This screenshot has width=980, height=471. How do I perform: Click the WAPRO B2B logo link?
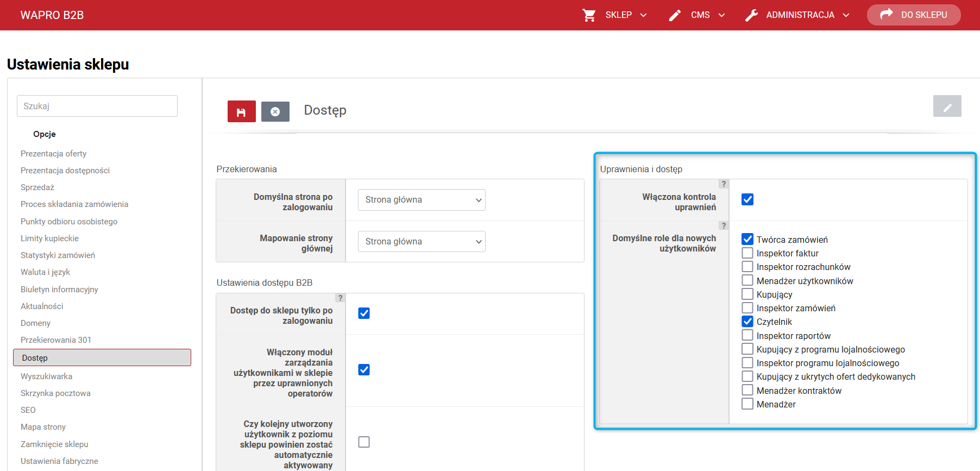coord(52,15)
